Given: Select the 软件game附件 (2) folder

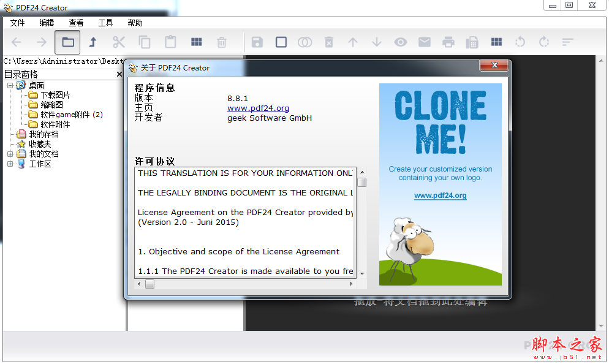Looking at the screenshot, I should [72, 115].
